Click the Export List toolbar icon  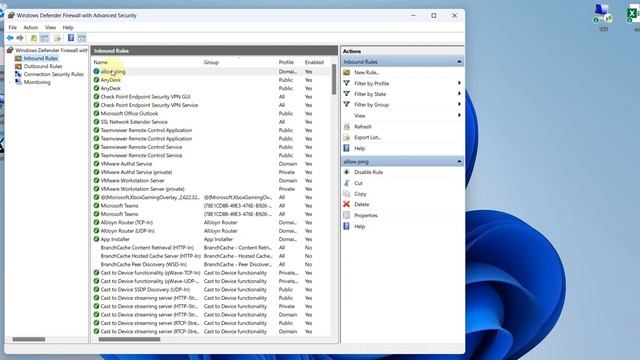click(58, 38)
